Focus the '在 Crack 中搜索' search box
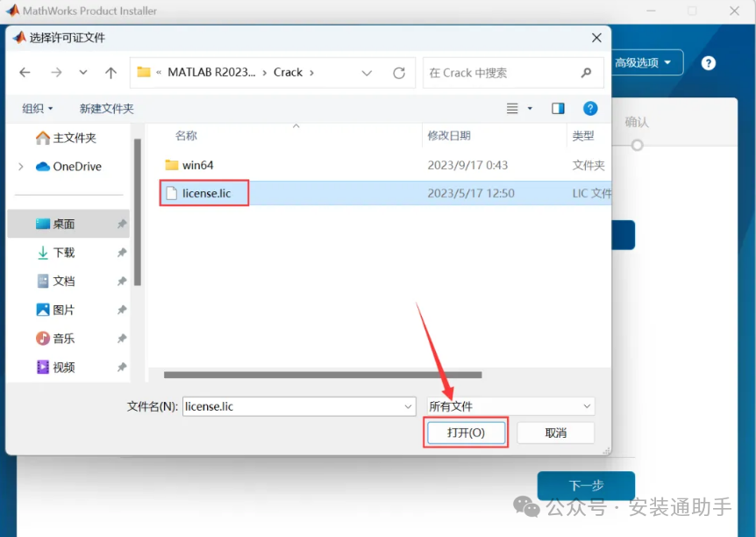Viewport: 756px width, 537px height. pyautogui.click(x=513, y=73)
